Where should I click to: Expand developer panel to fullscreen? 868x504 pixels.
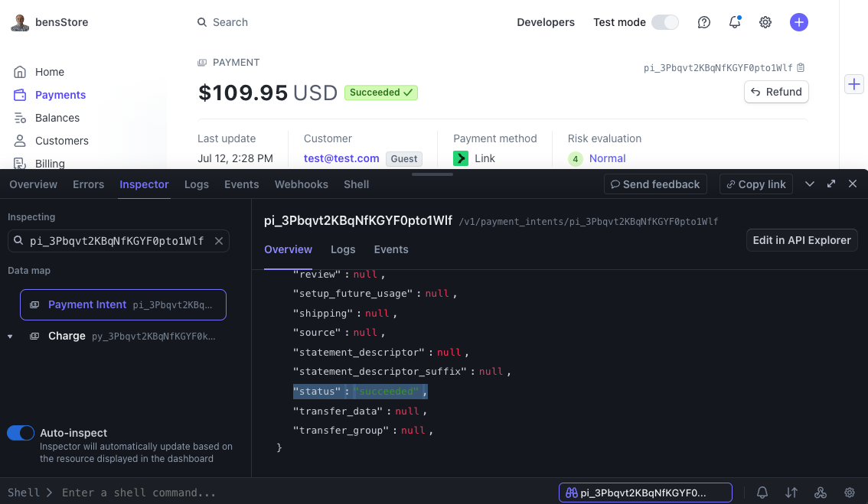click(x=831, y=184)
